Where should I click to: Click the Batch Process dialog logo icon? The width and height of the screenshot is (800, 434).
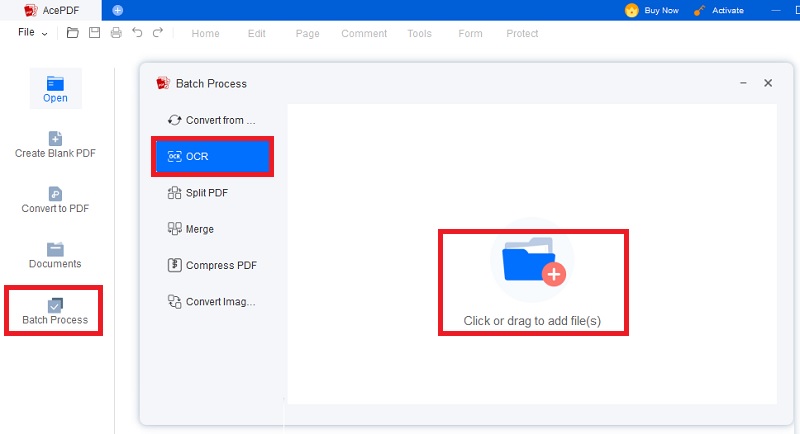(x=163, y=83)
